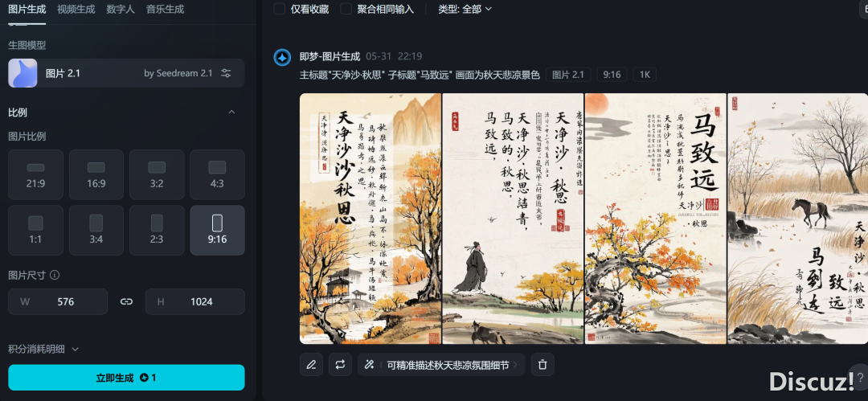Image resolution: width=868 pixels, height=401 pixels.
Task: Select the 9:16 aspect ratio
Action: point(217,230)
